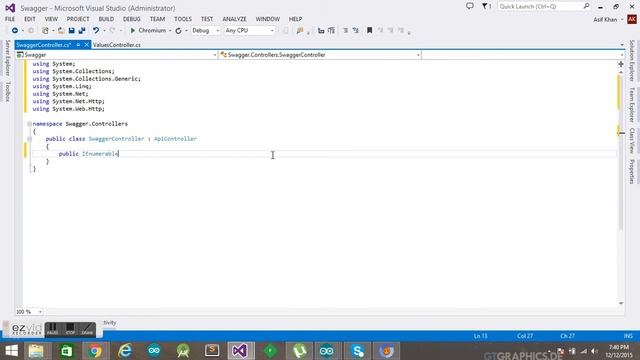Open File Explorer from the taskbar
Viewport: 640px width, 360px height.
point(37,351)
